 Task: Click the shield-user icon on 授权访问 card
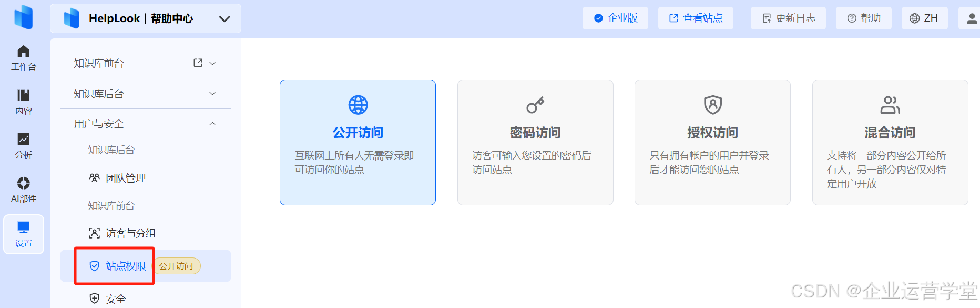pyautogui.click(x=713, y=105)
